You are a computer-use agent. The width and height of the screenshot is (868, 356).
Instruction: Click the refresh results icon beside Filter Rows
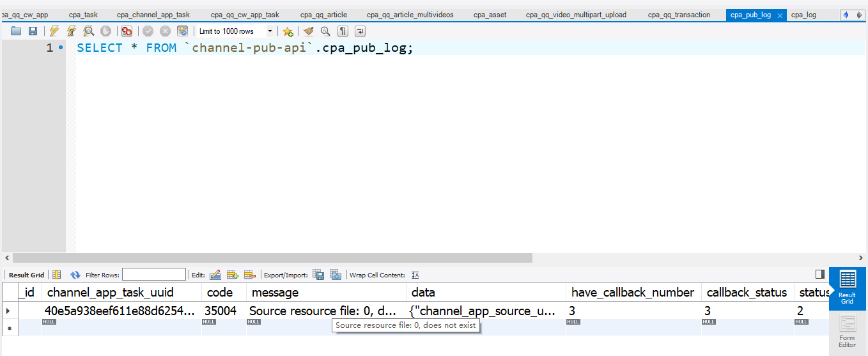click(x=75, y=275)
